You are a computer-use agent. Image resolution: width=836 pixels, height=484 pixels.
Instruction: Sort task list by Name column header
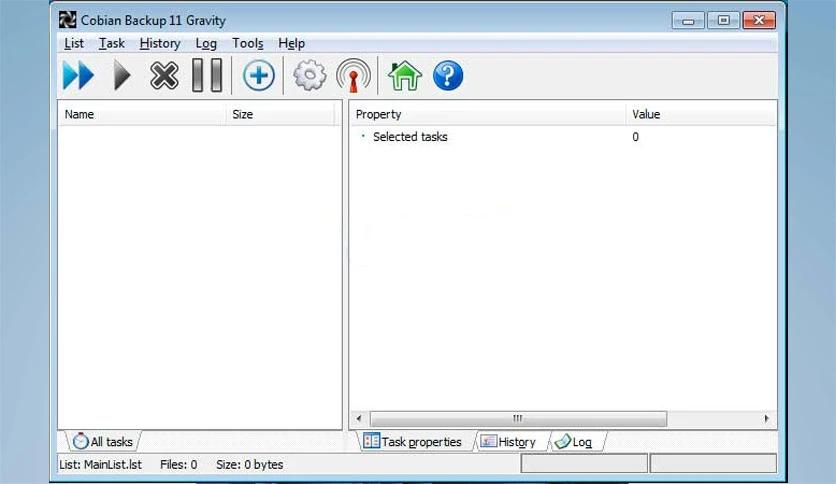[x=142, y=114]
